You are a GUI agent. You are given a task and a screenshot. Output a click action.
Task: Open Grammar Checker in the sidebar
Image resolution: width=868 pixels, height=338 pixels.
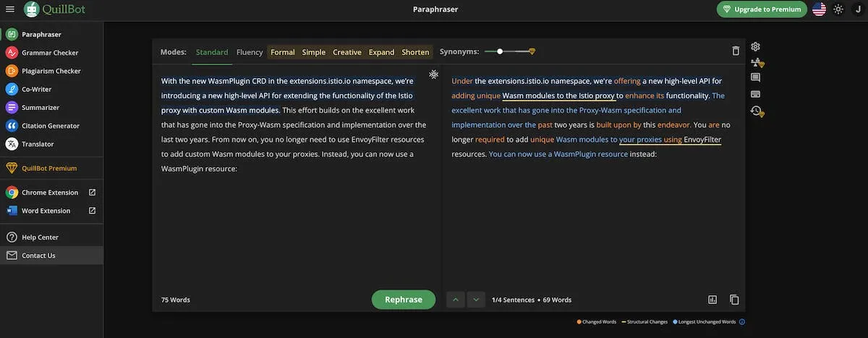(x=50, y=53)
